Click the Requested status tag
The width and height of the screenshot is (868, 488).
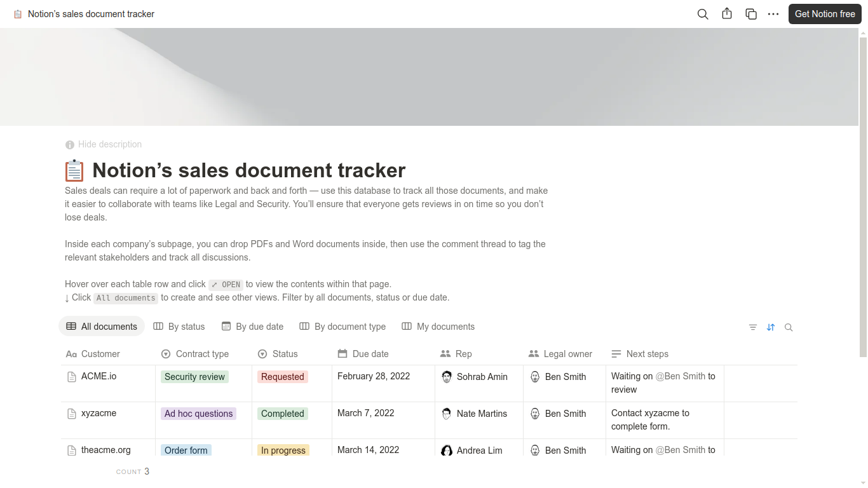[x=283, y=377]
